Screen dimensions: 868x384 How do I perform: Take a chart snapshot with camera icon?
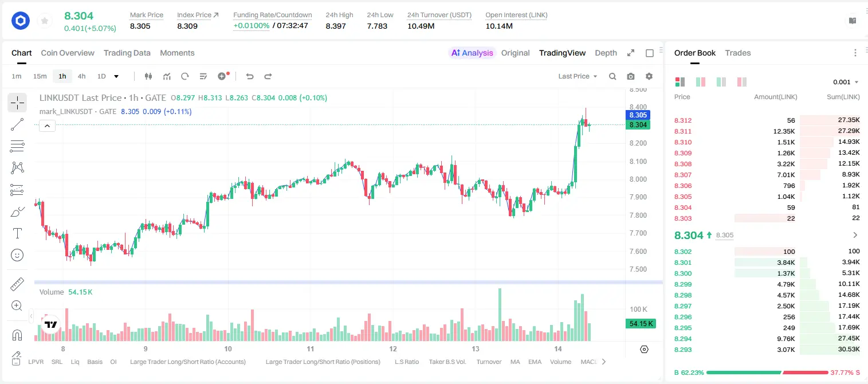(631, 76)
